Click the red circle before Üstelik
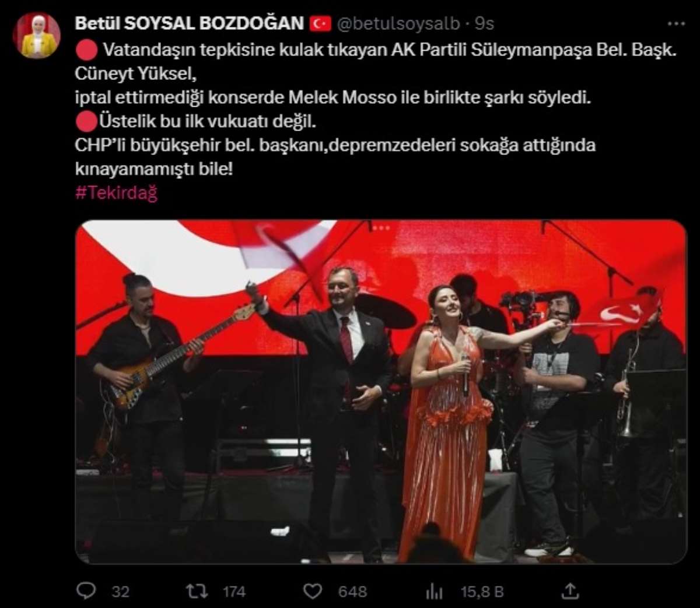Screen dimensions: 700x608 [x=86, y=121]
